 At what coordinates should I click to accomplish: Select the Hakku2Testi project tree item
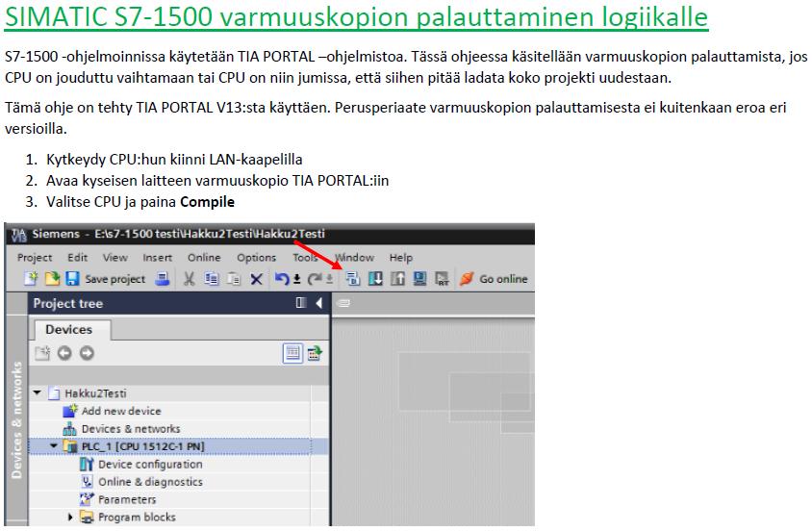pos(95,393)
